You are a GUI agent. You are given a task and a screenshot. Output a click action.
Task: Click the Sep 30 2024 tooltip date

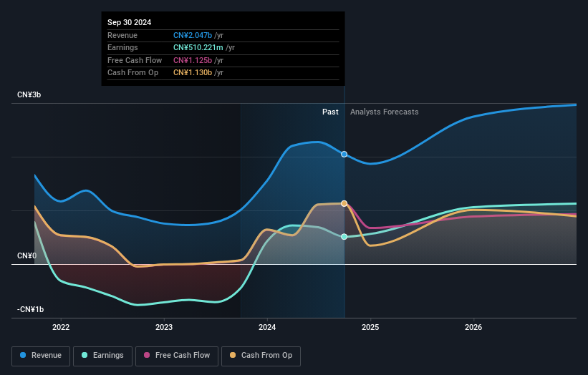click(130, 22)
